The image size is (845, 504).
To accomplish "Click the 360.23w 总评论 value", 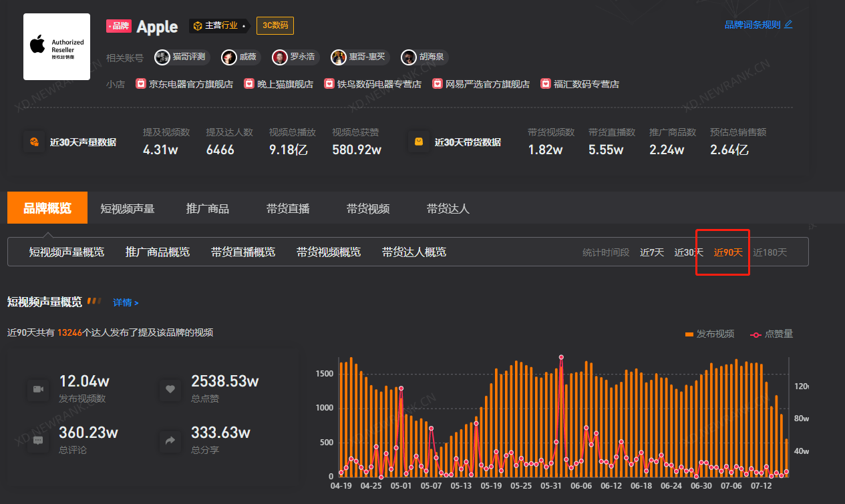I will tap(88, 433).
